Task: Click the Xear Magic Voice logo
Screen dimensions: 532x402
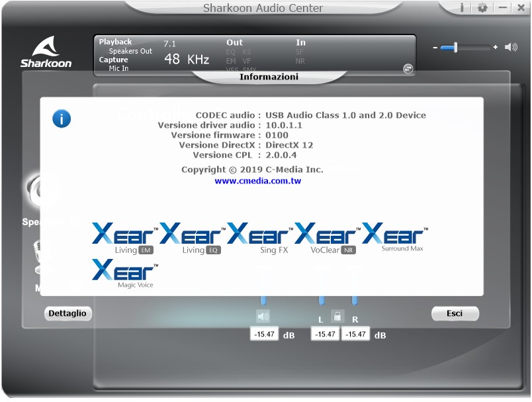Action: (125, 274)
